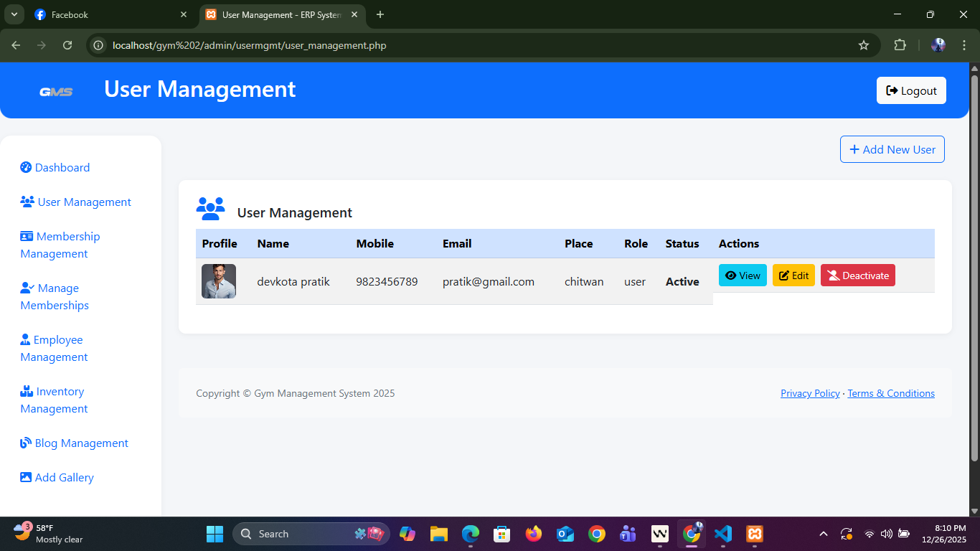
Task: Open a new browser tab
Action: pyautogui.click(x=380, y=14)
